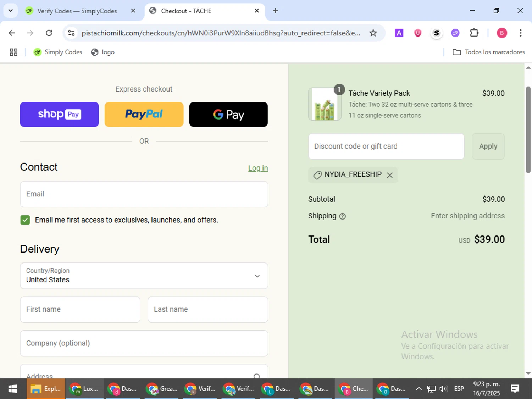Switch to the Grea... Chrome taskbar window
Viewport: 532px width, 399px height.
pyautogui.click(x=161, y=389)
